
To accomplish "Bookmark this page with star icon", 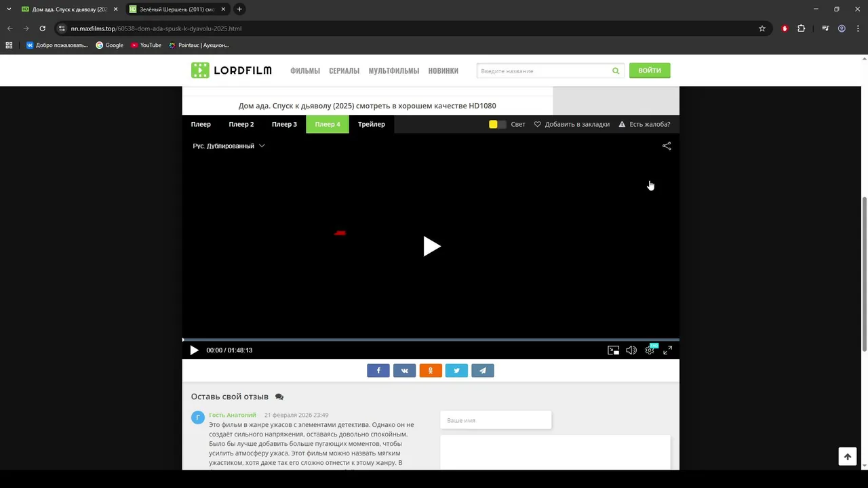I will click(x=762, y=28).
